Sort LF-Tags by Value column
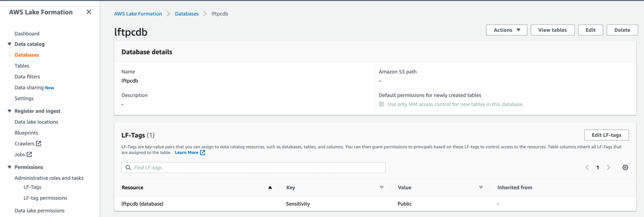The image size is (644, 217). [x=481, y=187]
